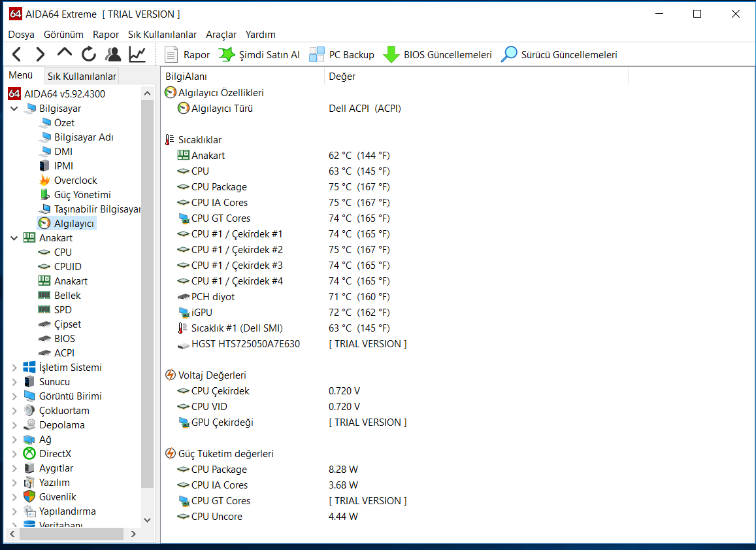Open the graph chart toolbar icon
Screen dimensions: 756x550
coord(137,54)
